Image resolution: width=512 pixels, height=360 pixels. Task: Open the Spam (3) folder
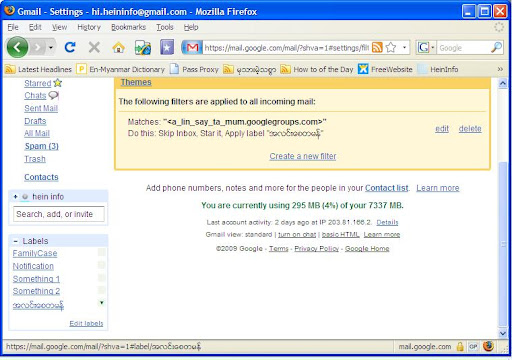tap(42, 146)
